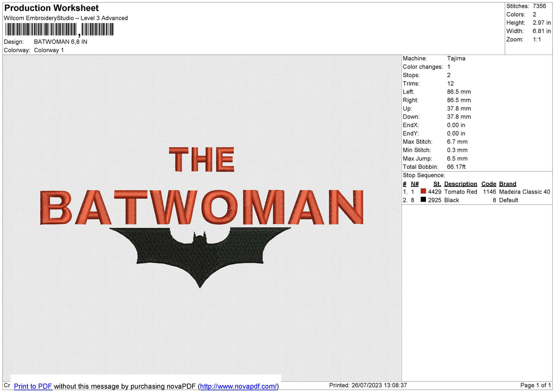Click the Code column header
The width and height of the screenshot is (555, 392).
coord(489,184)
